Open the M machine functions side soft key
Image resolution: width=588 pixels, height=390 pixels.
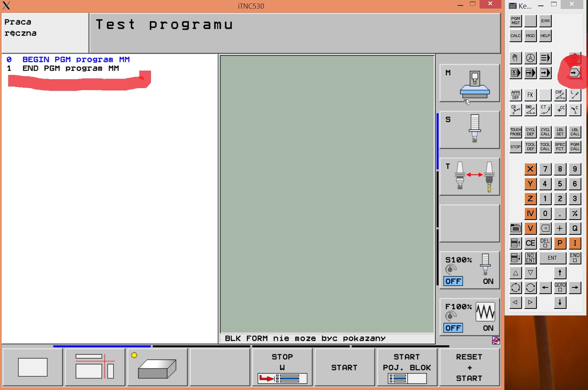click(x=469, y=83)
